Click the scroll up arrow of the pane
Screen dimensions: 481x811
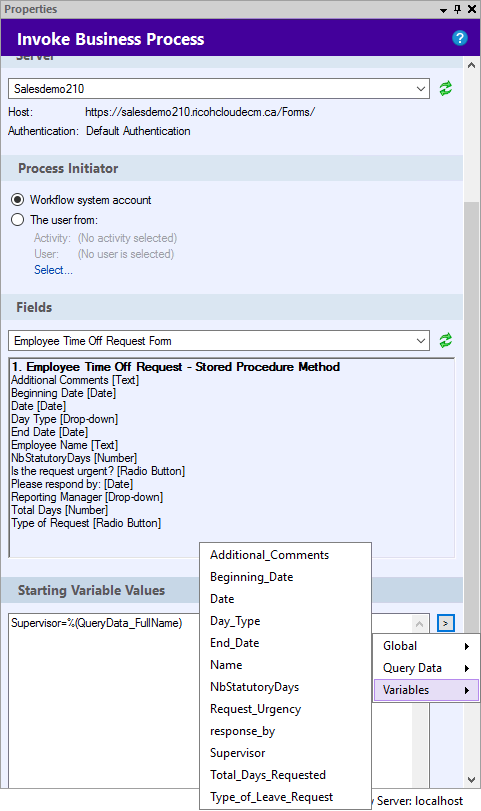click(471, 66)
